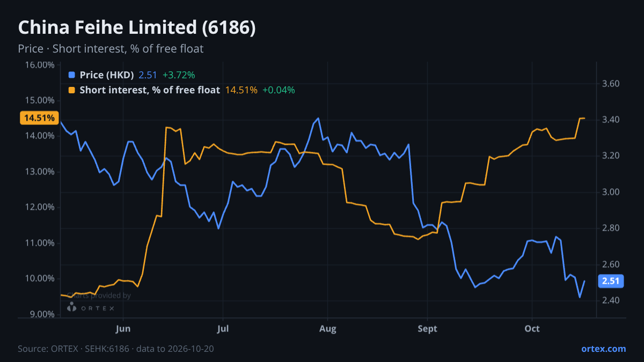Click the 15.00% left axis label

39,100
